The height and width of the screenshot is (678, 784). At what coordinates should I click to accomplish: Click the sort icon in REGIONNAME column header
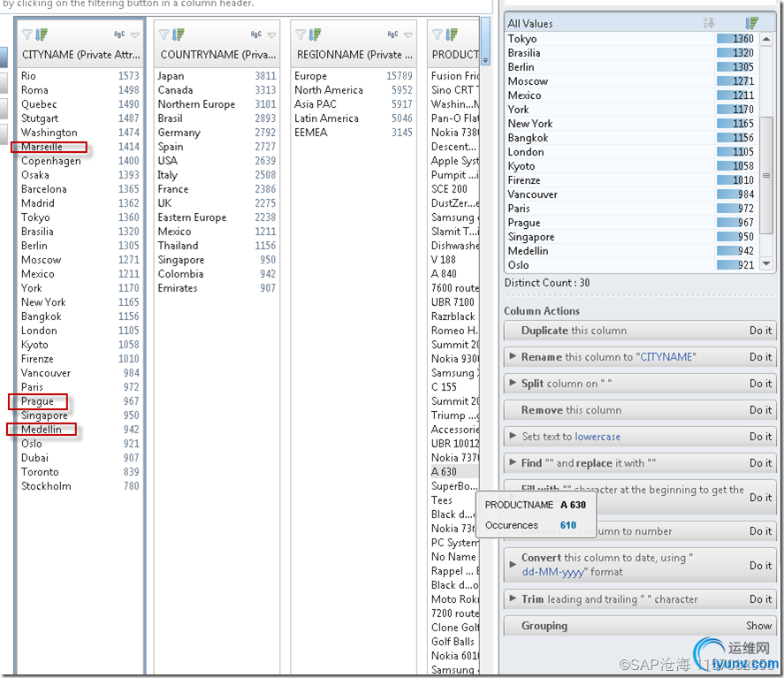(x=315, y=34)
